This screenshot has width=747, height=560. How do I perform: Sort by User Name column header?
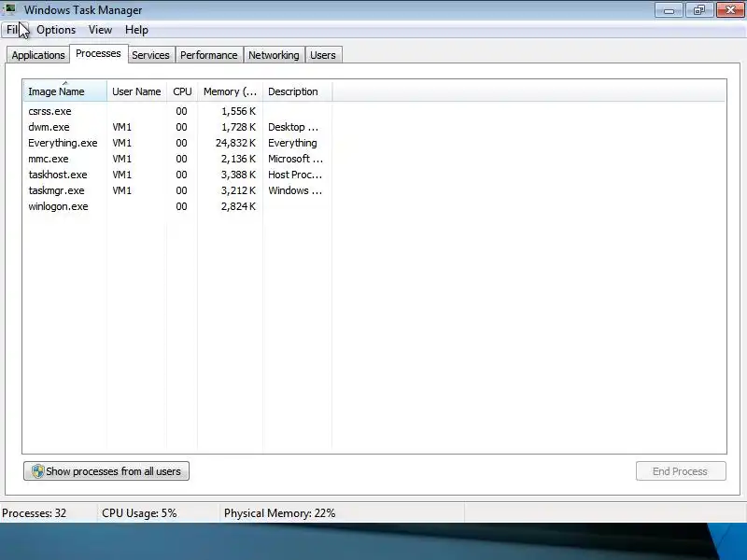136,91
